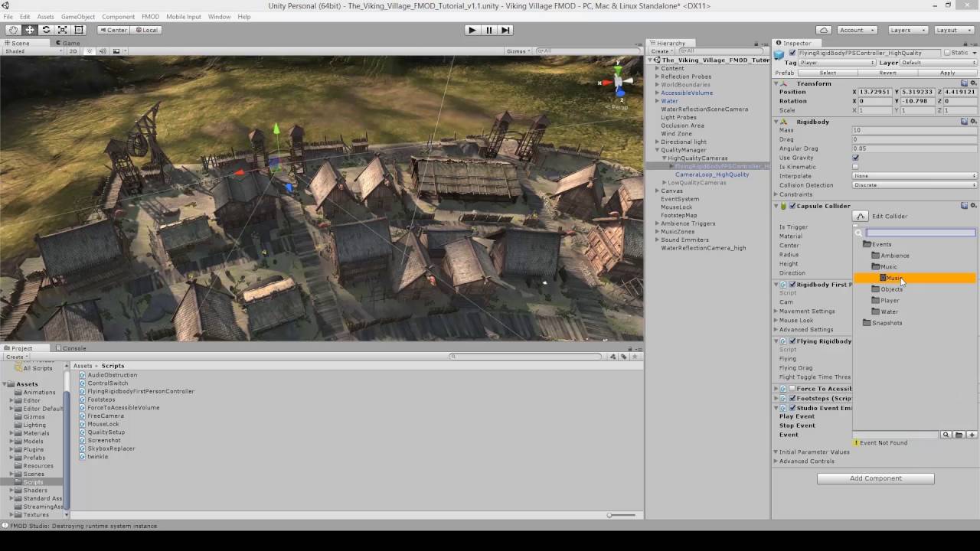Viewport: 980px width, 551px height.
Task: Toggle the Local handle rotation button
Action: 145,30
